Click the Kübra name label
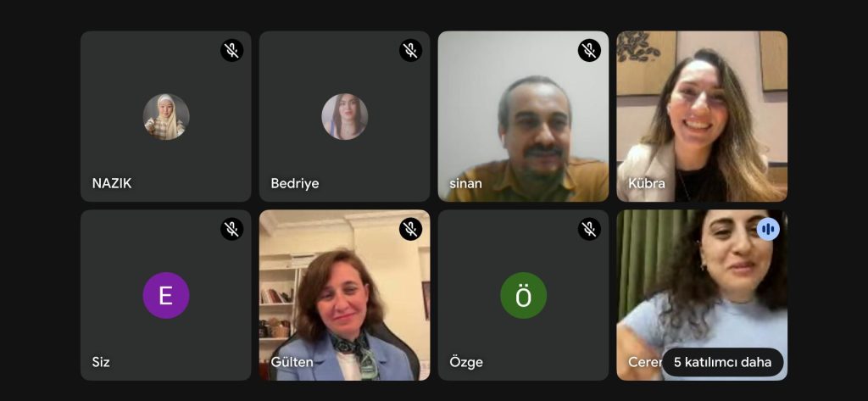The height and width of the screenshot is (401, 868). (647, 183)
